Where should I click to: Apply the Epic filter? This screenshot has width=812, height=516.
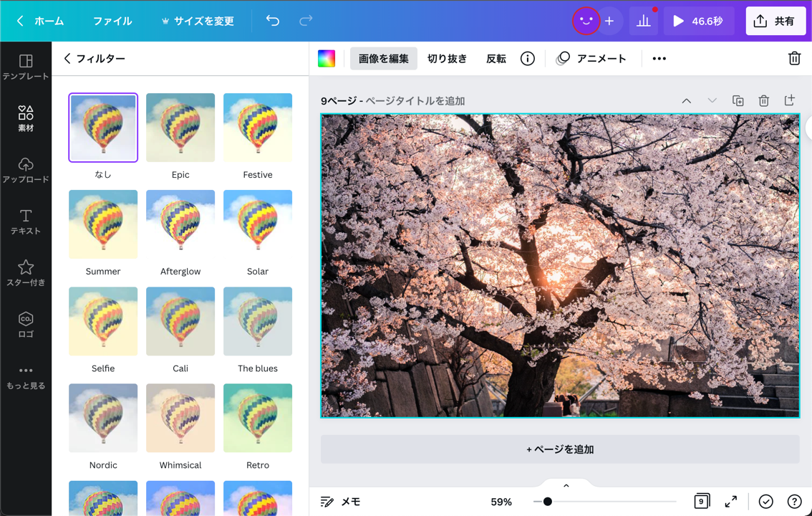[180, 128]
